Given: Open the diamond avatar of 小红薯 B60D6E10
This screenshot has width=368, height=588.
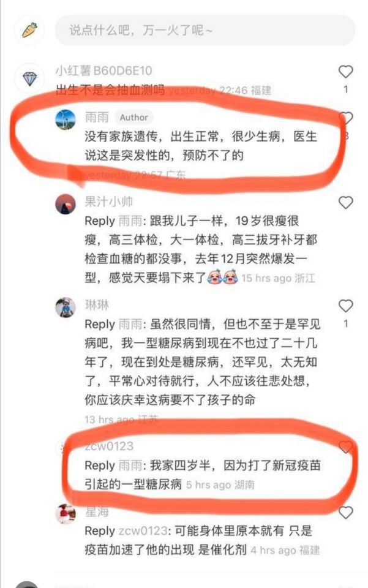Looking at the screenshot, I should (29, 78).
